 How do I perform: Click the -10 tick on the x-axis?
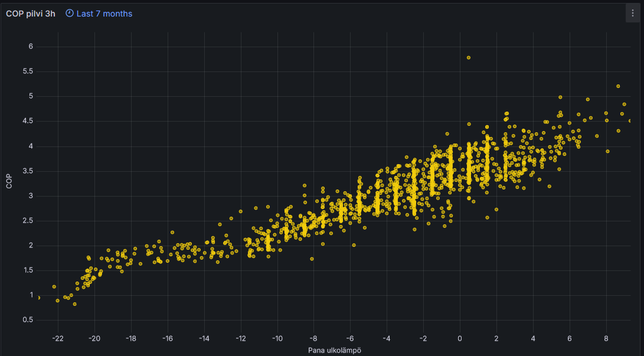point(277,338)
